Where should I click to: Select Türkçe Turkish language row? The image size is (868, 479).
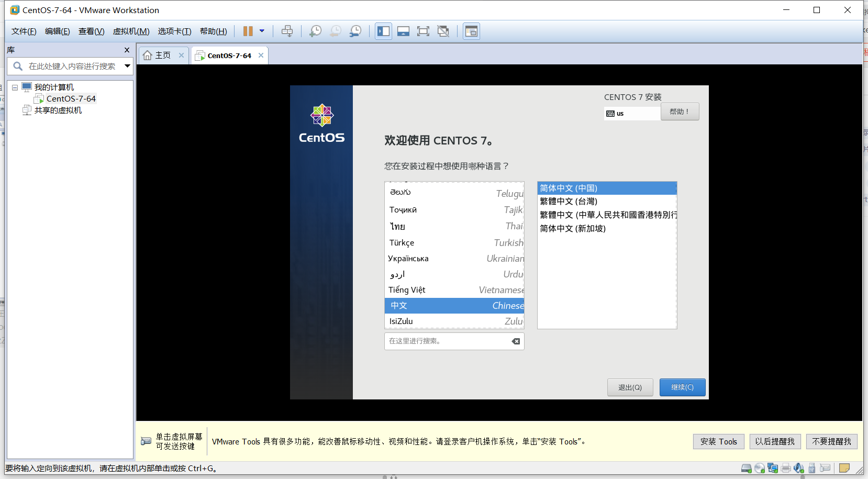(x=454, y=242)
